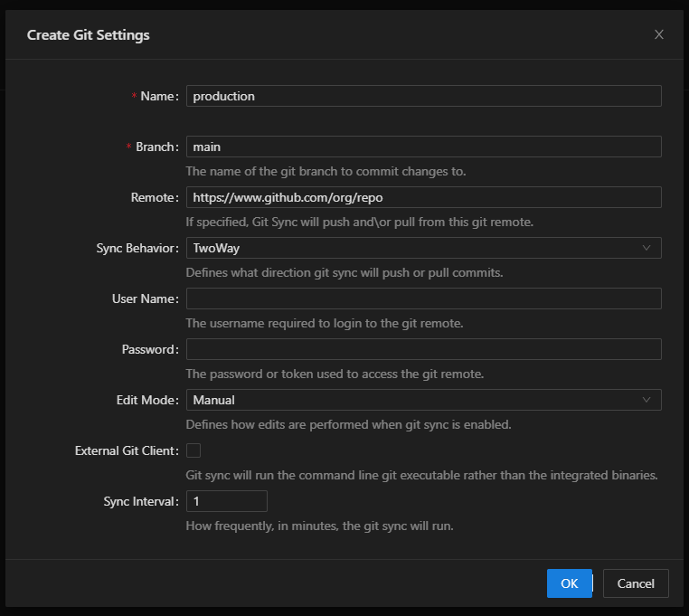Click the Branch field label
The width and height of the screenshot is (689, 616).
click(156, 147)
